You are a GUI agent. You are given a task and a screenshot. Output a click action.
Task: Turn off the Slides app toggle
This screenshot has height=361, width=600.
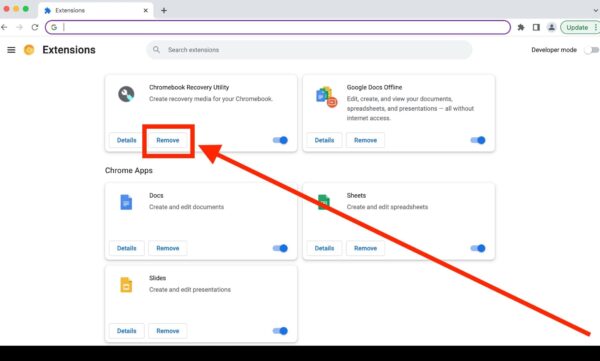tap(280, 331)
